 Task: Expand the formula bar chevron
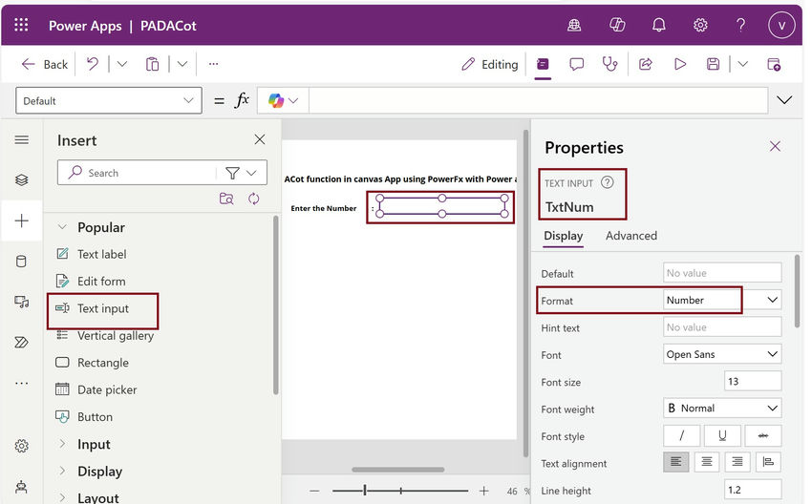coord(784,100)
